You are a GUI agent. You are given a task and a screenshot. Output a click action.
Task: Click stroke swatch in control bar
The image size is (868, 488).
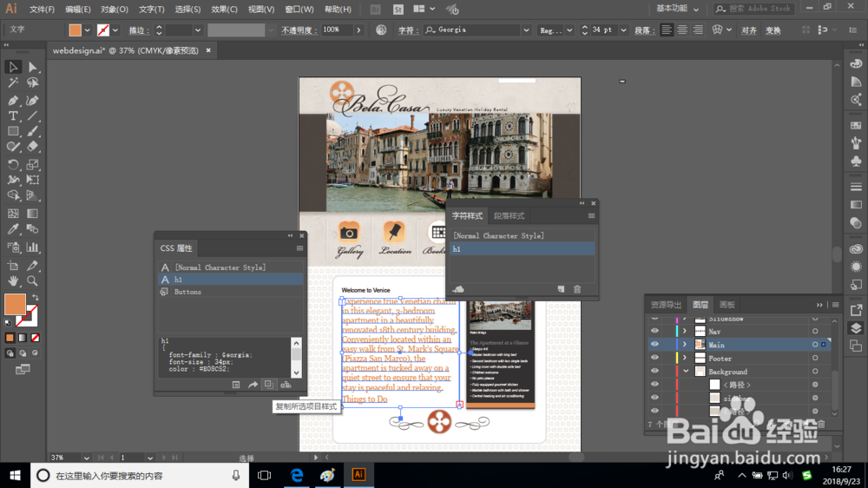103,30
